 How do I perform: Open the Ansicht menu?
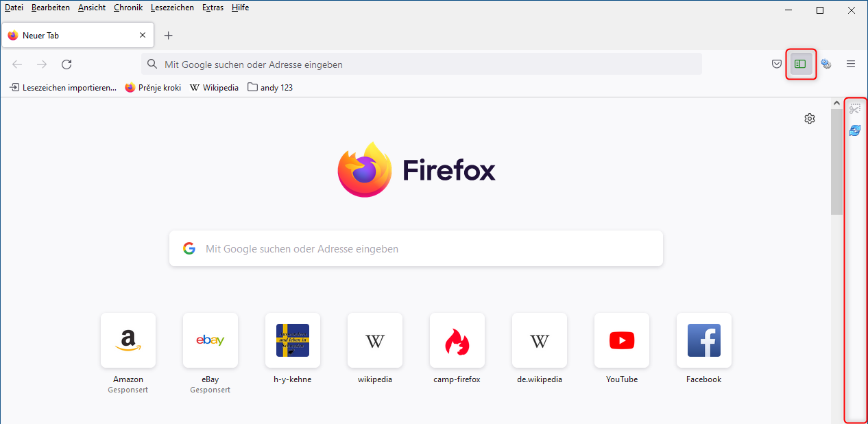coord(92,8)
